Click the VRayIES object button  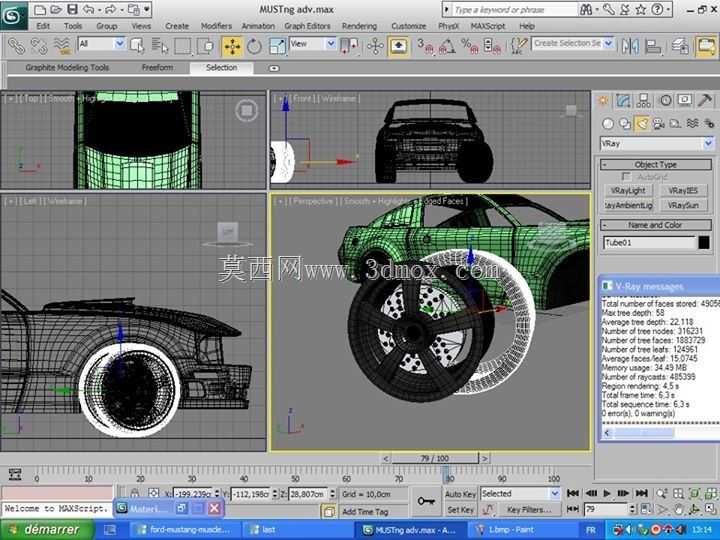[x=683, y=191]
